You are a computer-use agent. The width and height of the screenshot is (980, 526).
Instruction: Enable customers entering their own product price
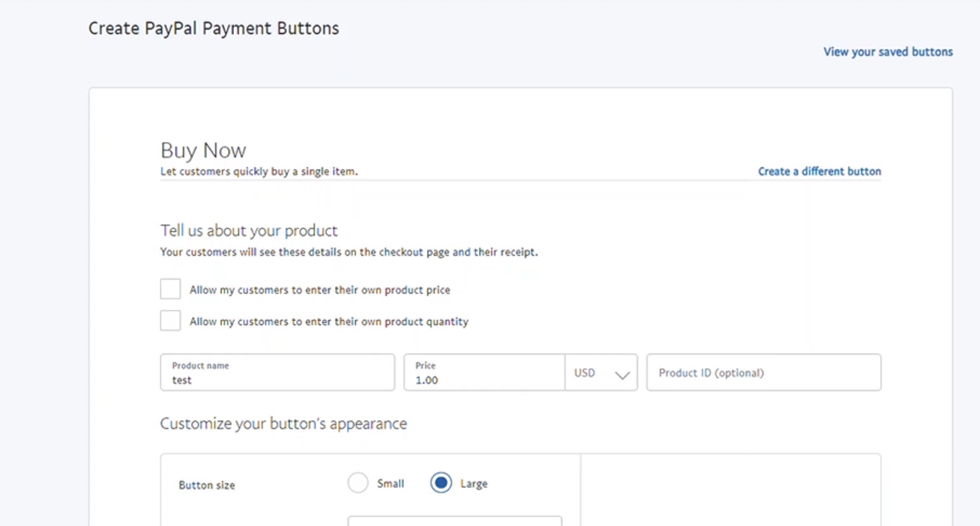pos(170,289)
